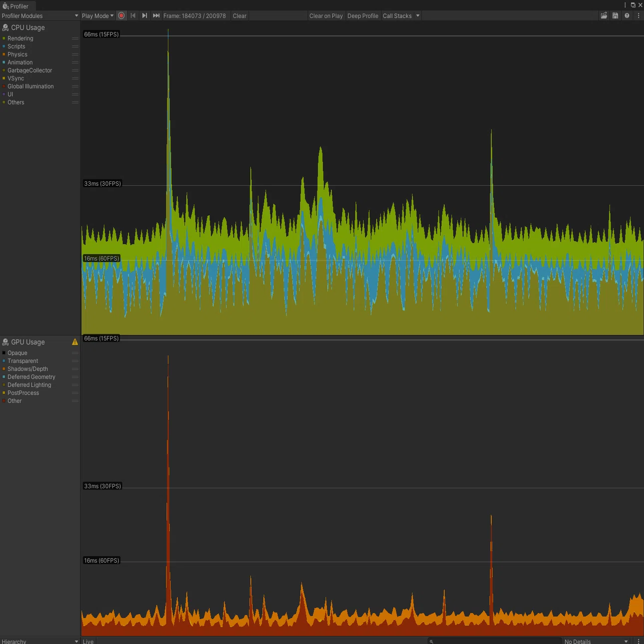Screen dimensions: 644x644
Task: Click the Clear button
Action: click(x=240, y=16)
